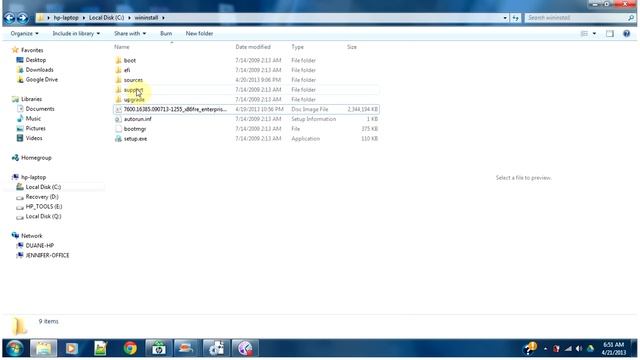Open Local Disk (Q:) drive

pyautogui.click(x=43, y=217)
